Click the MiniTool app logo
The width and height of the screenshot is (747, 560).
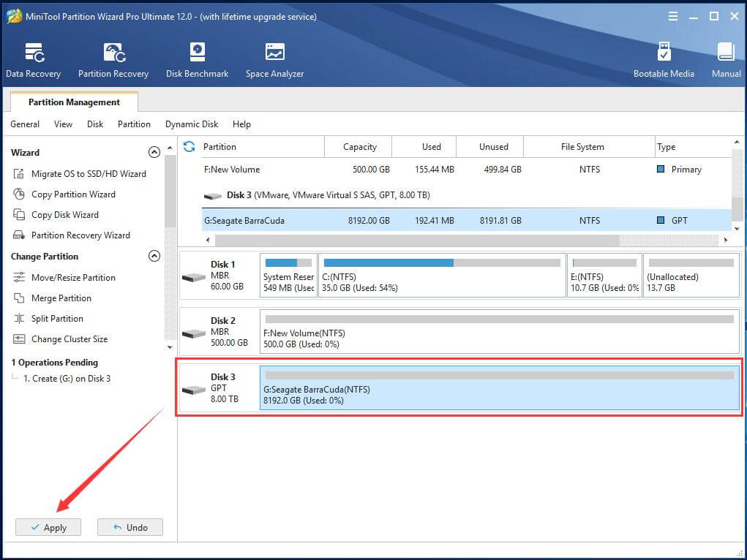tap(14, 16)
